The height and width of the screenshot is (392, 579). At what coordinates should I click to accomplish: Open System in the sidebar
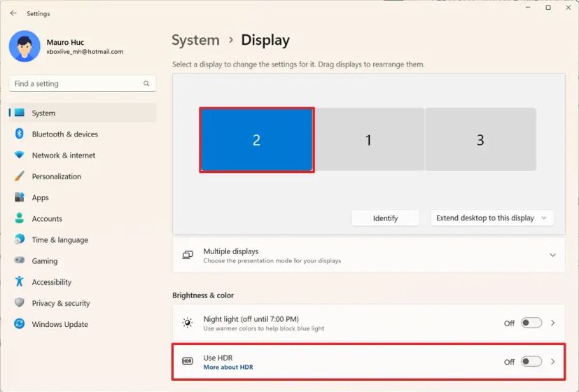tap(82, 113)
